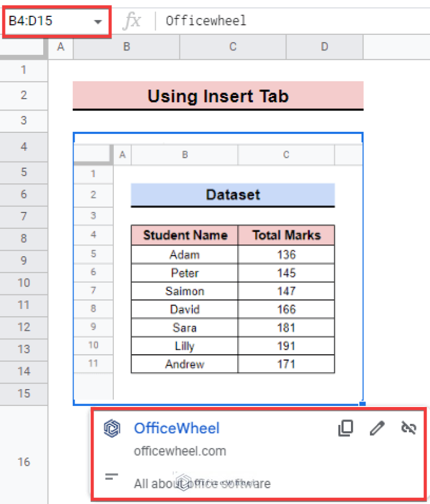Remove the link with the unlink icon

[x=408, y=428]
